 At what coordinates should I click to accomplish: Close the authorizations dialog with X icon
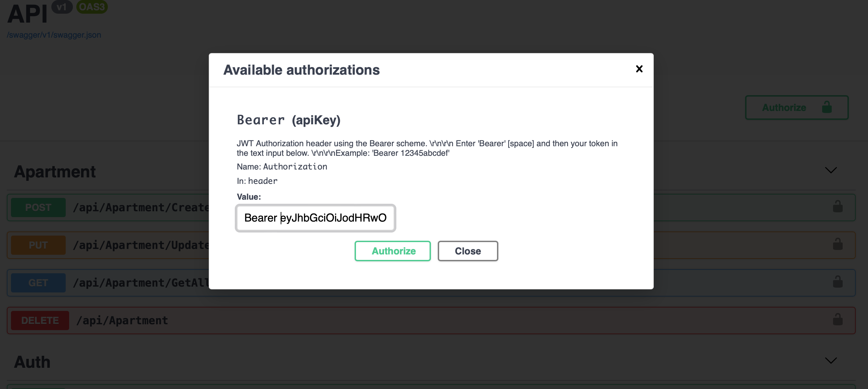point(639,69)
